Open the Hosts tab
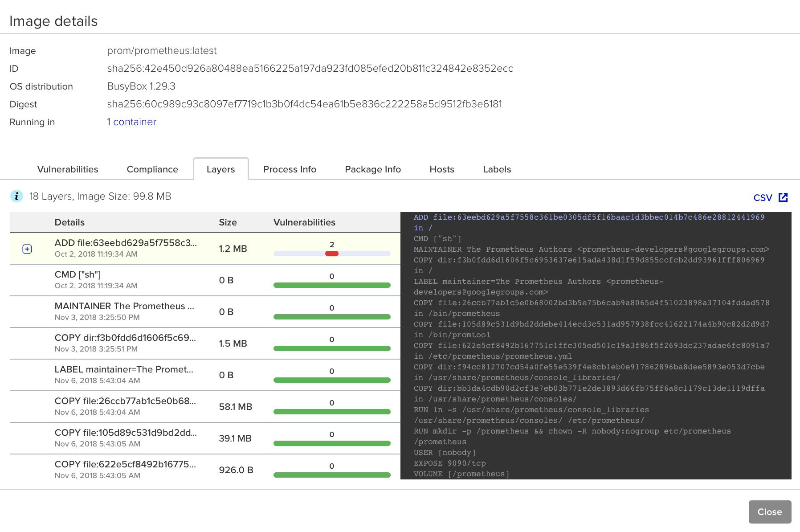 tap(442, 169)
